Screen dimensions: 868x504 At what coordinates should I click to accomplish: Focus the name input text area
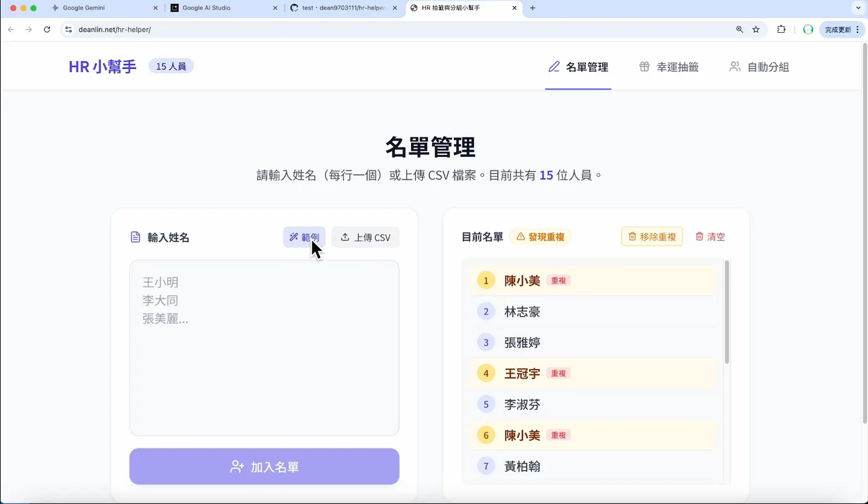click(264, 348)
